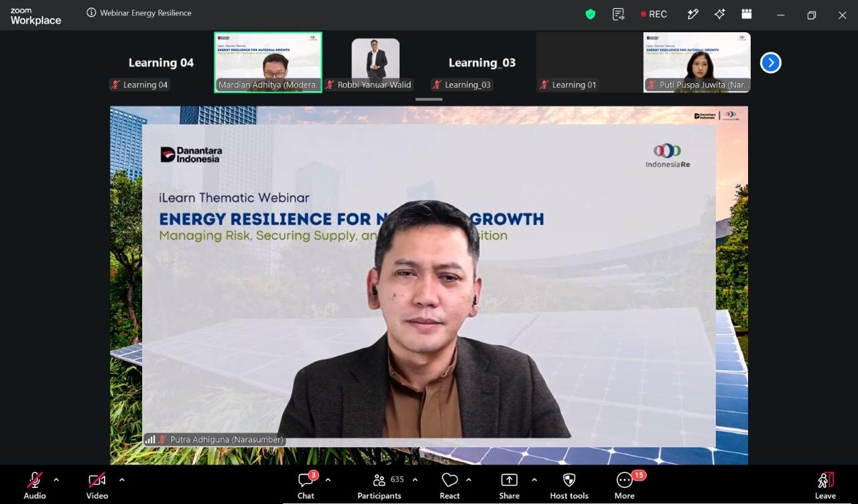Expand the Audio options caret
The image size is (858, 504).
tap(56, 480)
